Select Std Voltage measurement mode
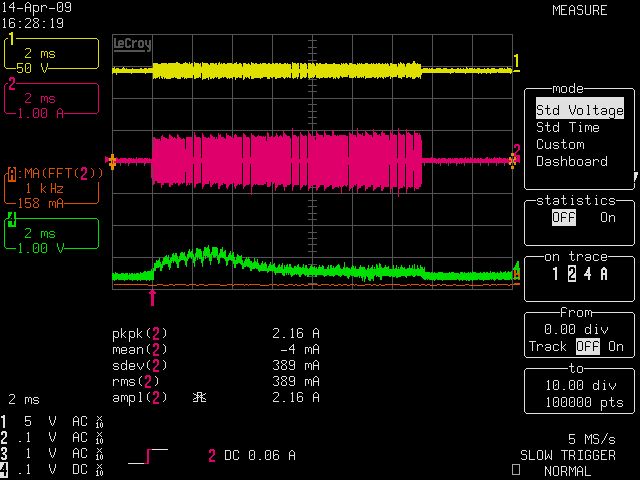640x480 pixels. [580, 110]
